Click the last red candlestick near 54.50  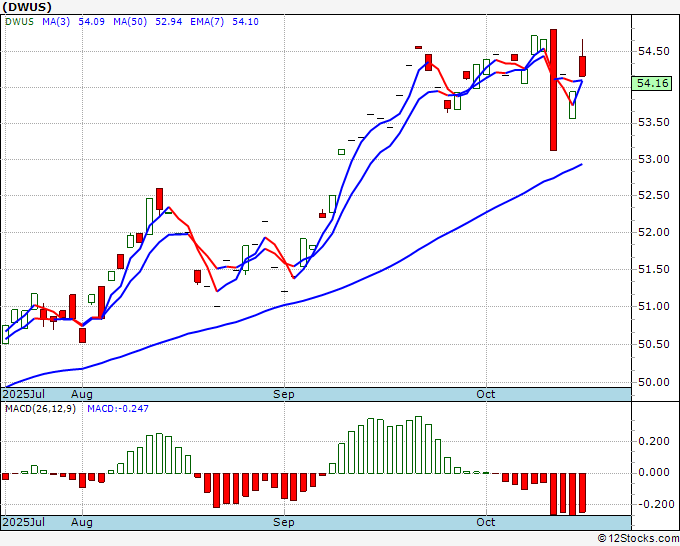click(x=582, y=66)
